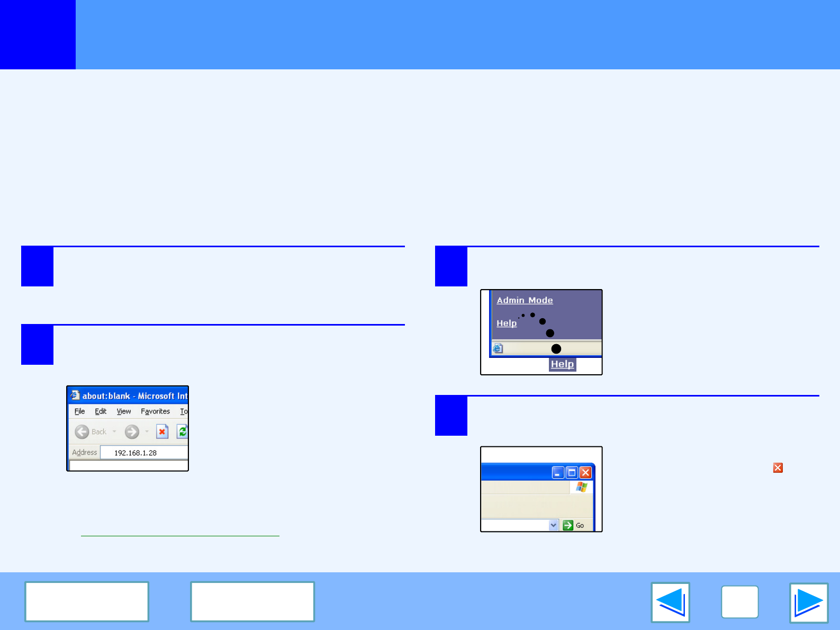Open the Favorites menu

click(155, 411)
